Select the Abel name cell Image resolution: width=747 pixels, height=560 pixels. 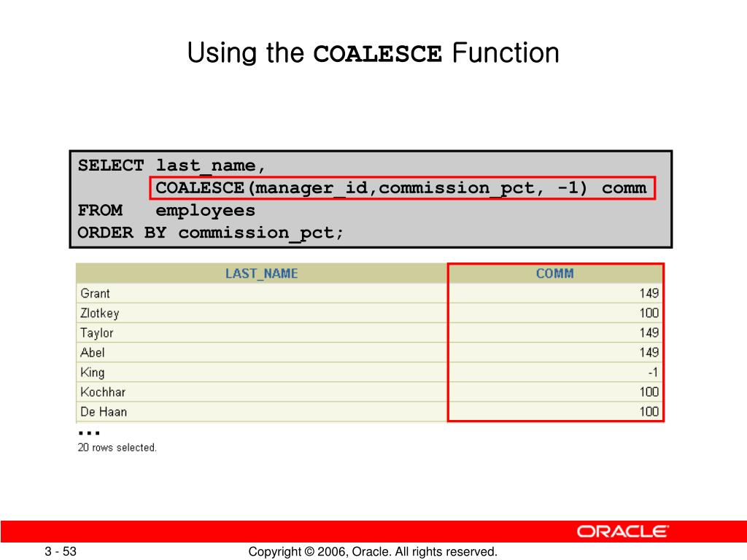coord(262,353)
